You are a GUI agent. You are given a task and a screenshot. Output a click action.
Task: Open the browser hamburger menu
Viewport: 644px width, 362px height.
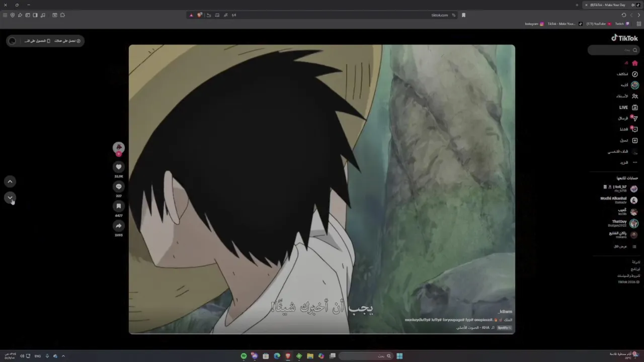click(5, 15)
